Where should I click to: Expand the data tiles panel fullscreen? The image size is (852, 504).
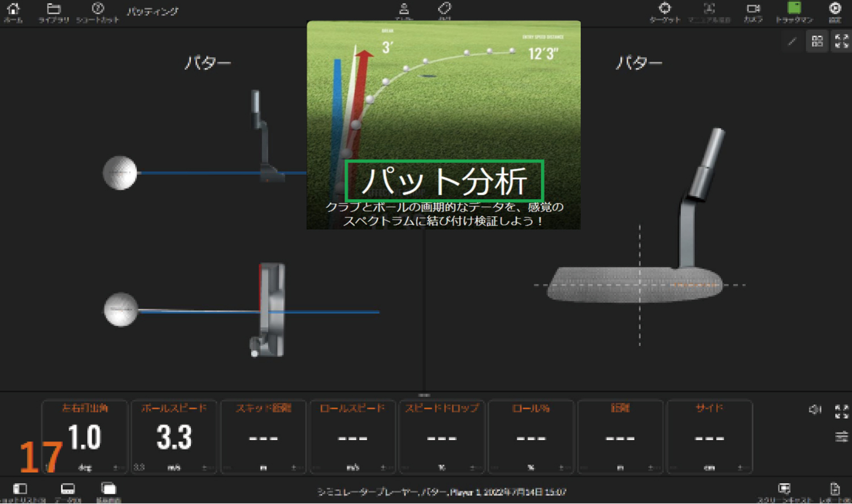pyautogui.click(x=841, y=411)
